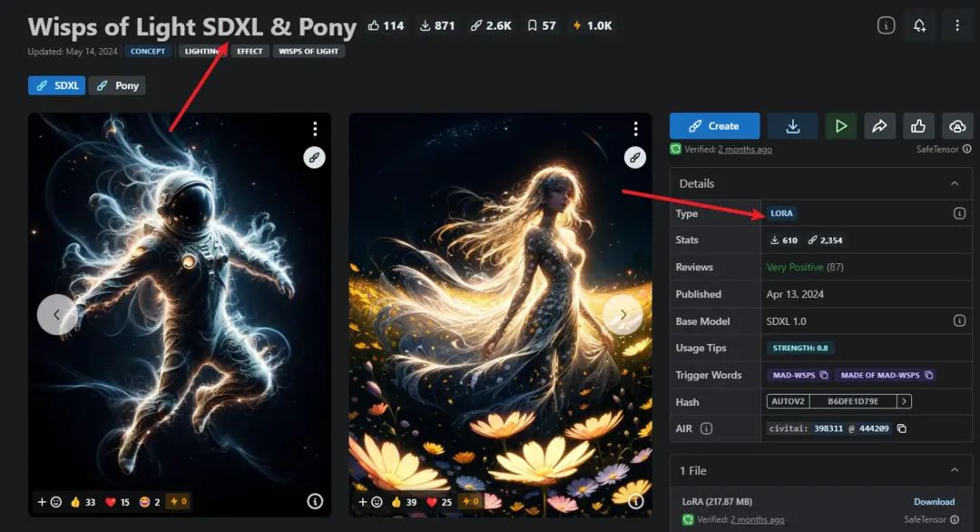Collapse the 1 File section

click(x=955, y=470)
